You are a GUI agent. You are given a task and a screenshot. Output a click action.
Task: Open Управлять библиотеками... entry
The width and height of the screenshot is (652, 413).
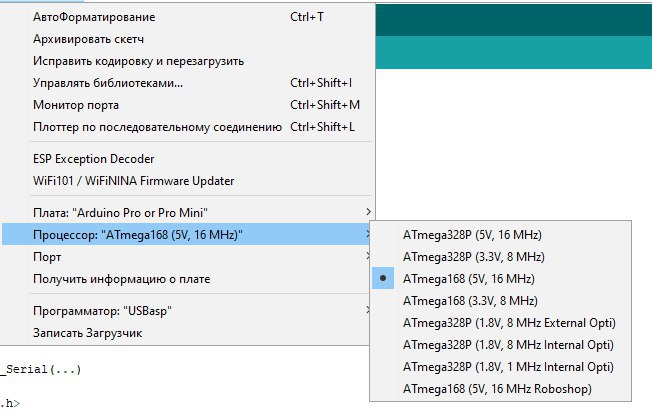[186, 83]
